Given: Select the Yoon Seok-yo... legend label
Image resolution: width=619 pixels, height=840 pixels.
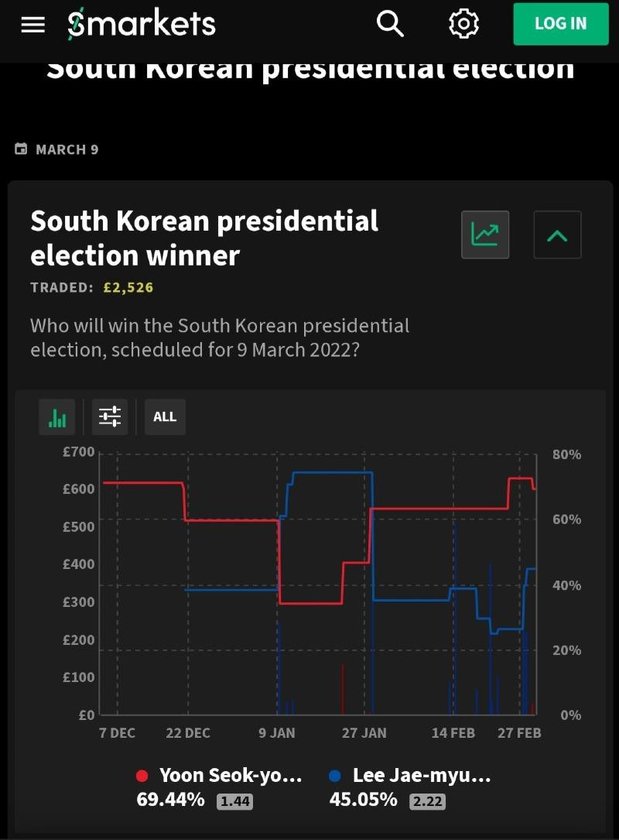Looking at the screenshot, I should click(x=231, y=775).
